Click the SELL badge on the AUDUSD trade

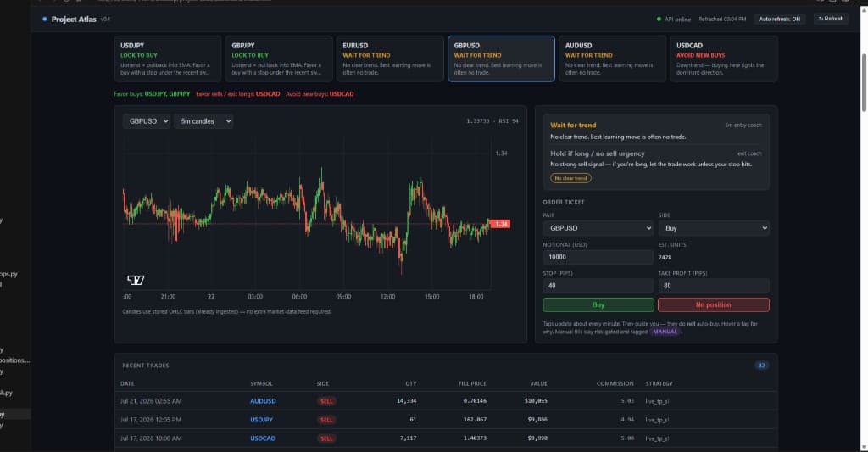(326, 401)
